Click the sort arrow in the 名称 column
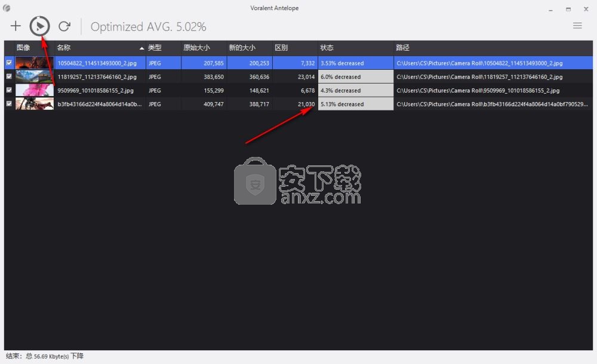The height and width of the screenshot is (364, 597). [x=141, y=48]
